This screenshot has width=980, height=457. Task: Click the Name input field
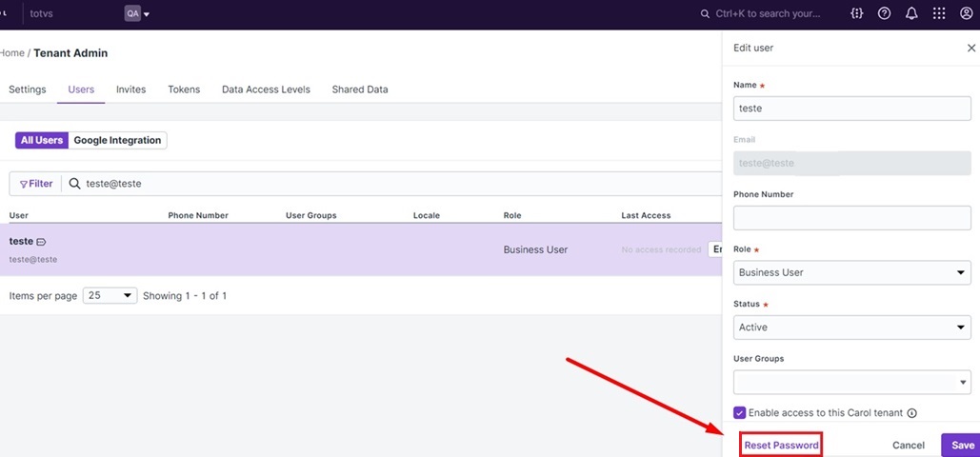851,109
